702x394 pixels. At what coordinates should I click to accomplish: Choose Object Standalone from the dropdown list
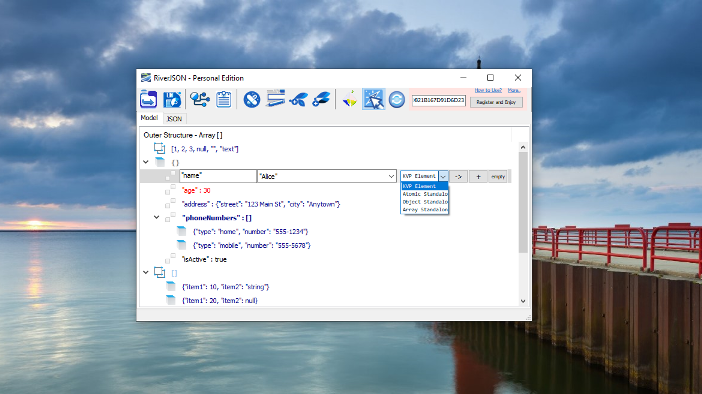(424, 202)
